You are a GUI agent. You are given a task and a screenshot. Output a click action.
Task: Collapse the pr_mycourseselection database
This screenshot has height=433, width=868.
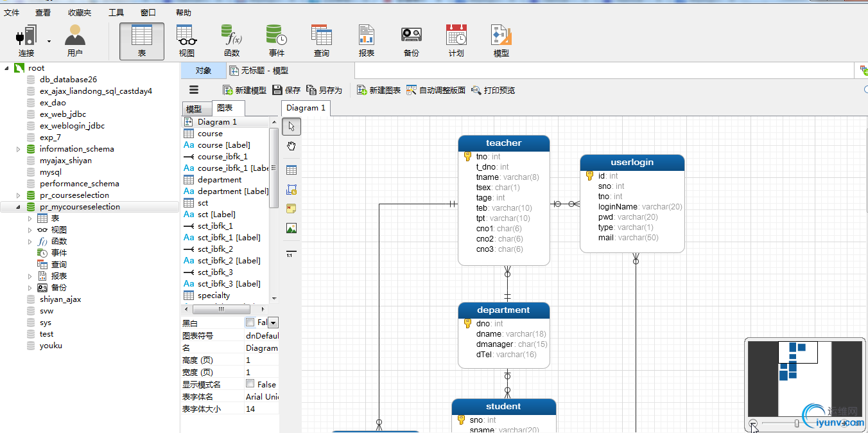coord(19,207)
